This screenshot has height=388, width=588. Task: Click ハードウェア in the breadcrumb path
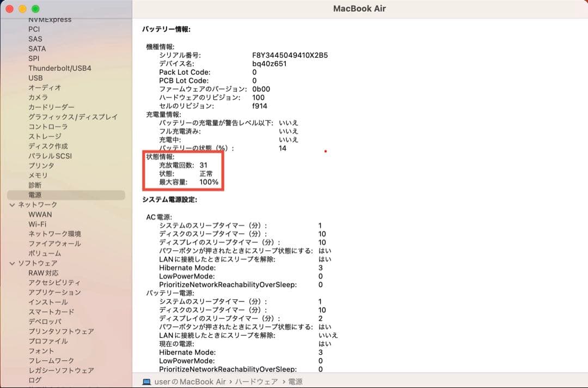point(256,382)
